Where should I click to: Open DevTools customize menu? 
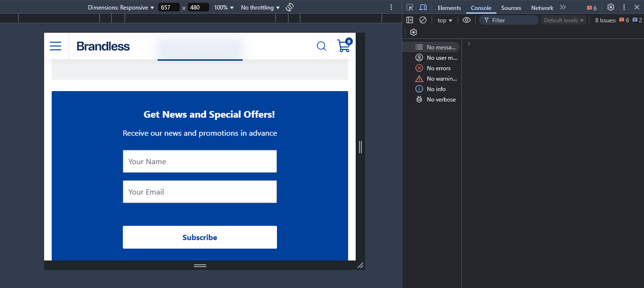pyautogui.click(x=624, y=7)
